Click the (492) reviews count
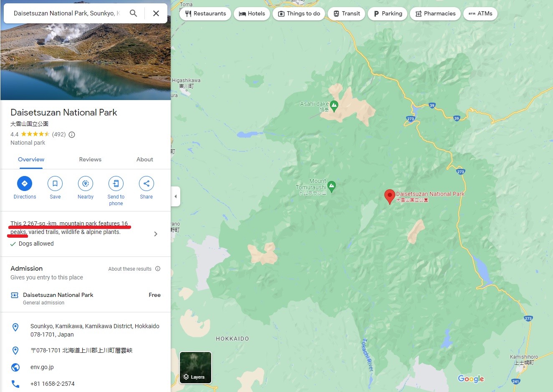The width and height of the screenshot is (553, 392). pyautogui.click(x=59, y=134)
